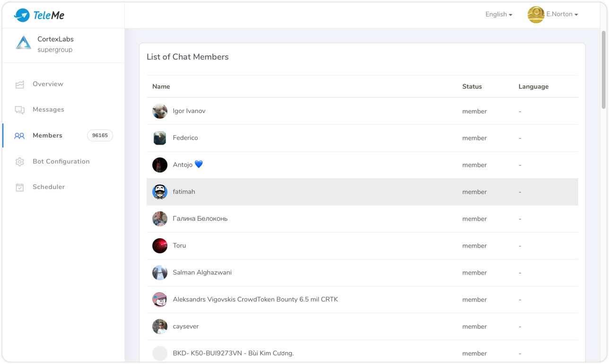Select the name fatimah
Screen dimensions: 609x364
184,192
